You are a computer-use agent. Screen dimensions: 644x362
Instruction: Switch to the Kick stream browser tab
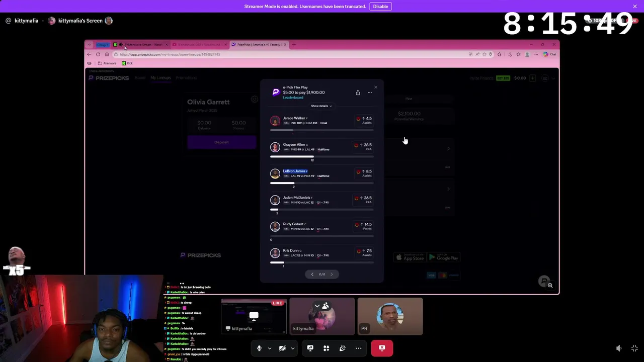point(140,45)
